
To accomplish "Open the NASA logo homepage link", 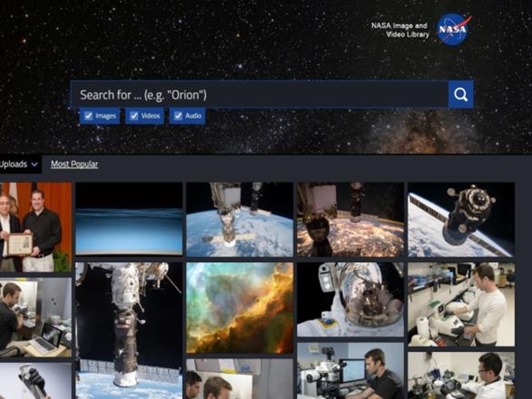I will click(x=453, y=30).
